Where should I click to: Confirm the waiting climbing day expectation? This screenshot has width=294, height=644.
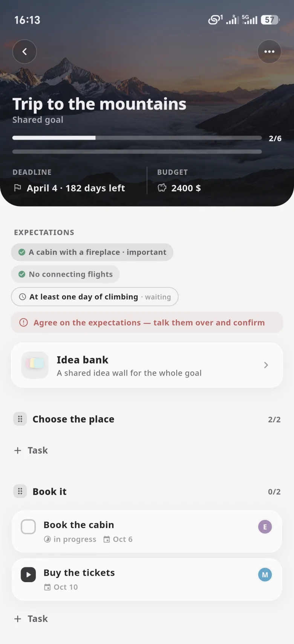pos(95,297)
